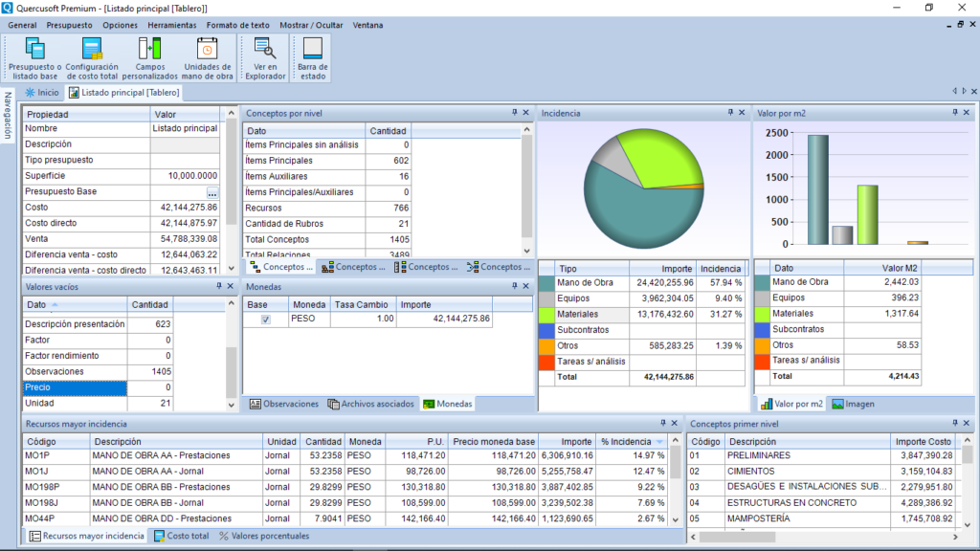980x551 pixels.
Task: Click the Mano de Obra color swatch in Incidencia
Action: (546, 283)
